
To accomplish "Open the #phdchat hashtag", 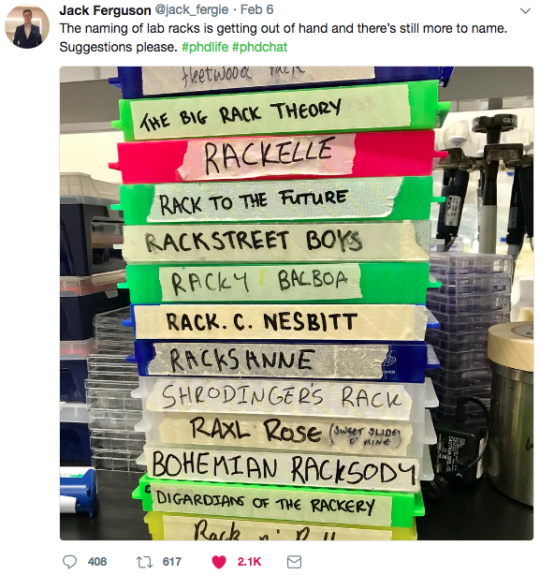I will (x=260, y=47).
